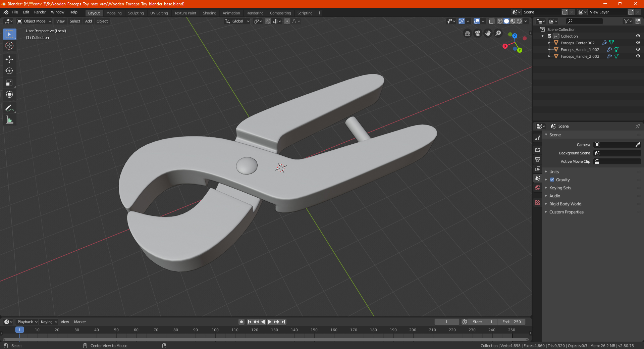Activate the Rotate tool

[x=9, y=71]
